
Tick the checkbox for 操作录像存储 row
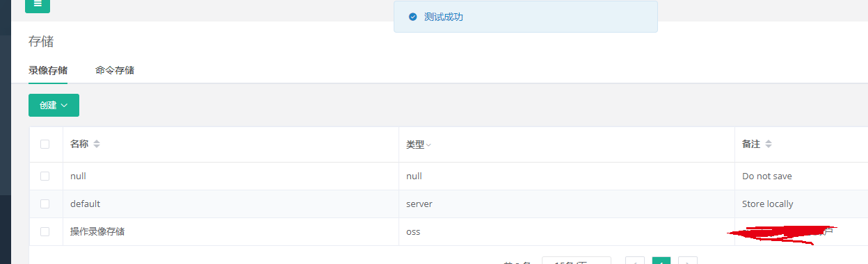(x=45, y=231)
